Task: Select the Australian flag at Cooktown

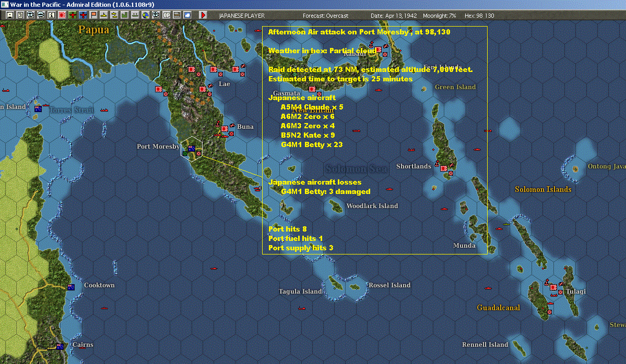Action: coord(71,287)
